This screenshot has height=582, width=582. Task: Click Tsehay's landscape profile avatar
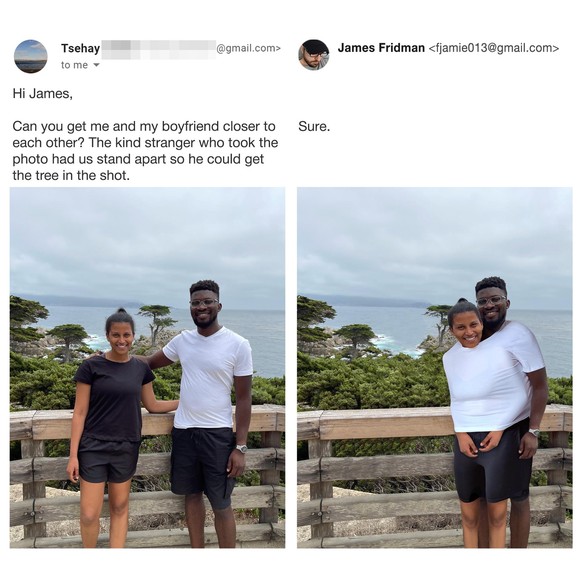31,56
